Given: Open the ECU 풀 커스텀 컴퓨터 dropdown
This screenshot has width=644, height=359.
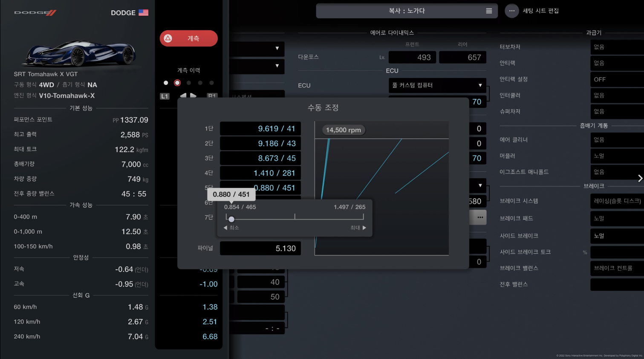Looking at the screenshot, I should (437, 85).
